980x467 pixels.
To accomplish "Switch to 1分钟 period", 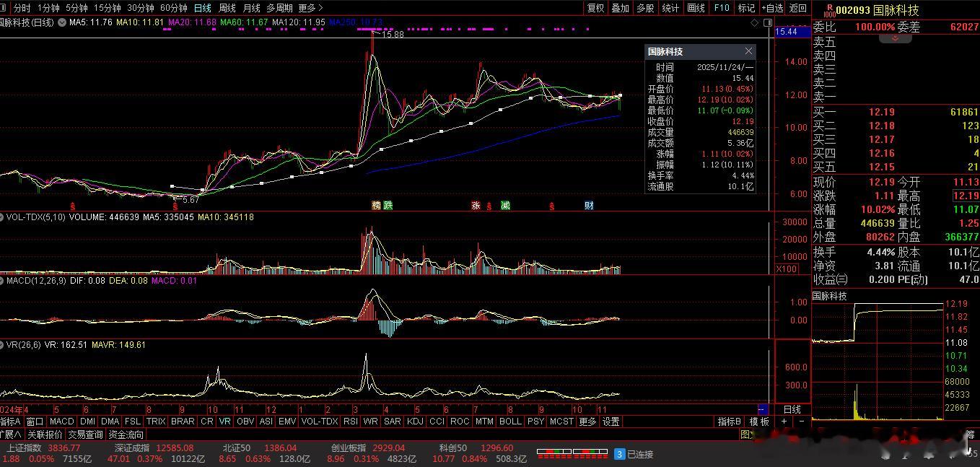I will tap(48, 8).
